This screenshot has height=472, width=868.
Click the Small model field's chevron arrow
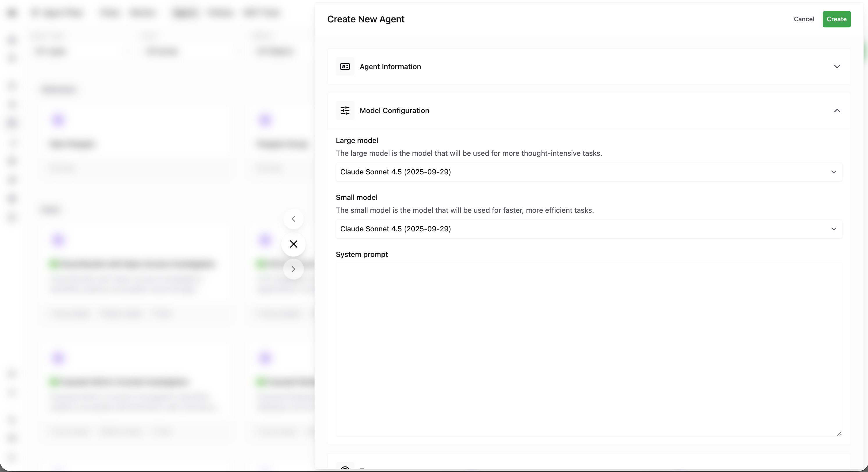pos(833,229)
